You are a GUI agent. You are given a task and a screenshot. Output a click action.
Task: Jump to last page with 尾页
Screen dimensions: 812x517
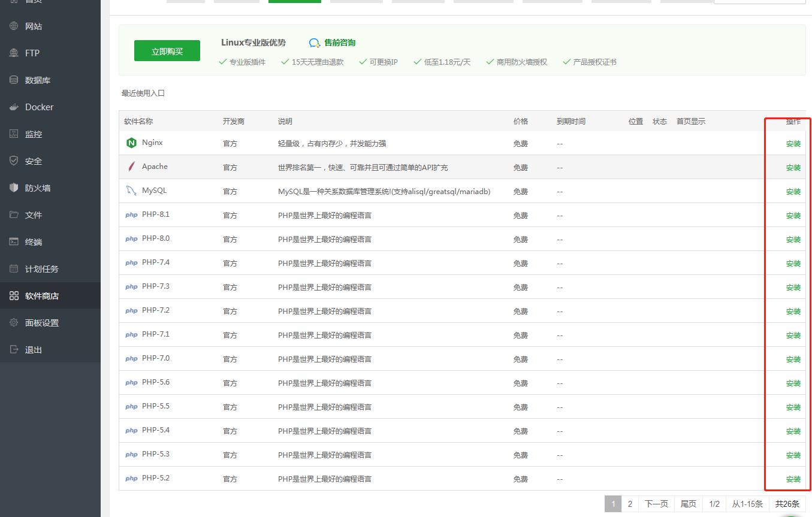coord(689,504)
